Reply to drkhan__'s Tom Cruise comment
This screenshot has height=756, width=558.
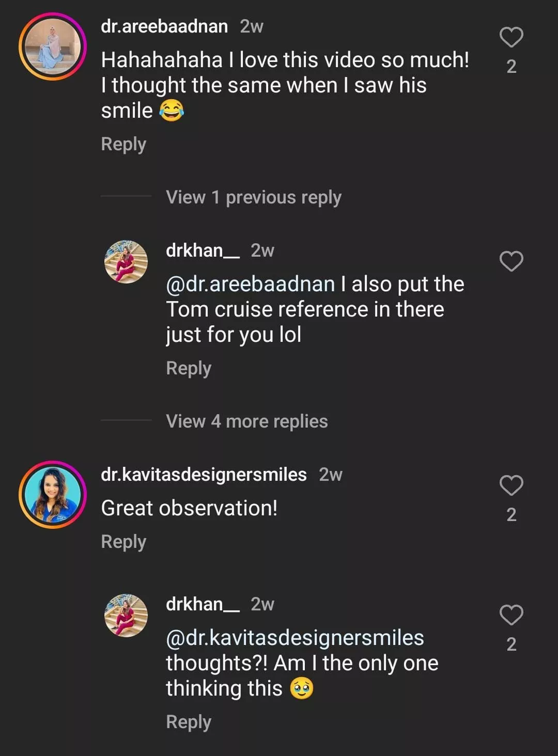point(189,368)
